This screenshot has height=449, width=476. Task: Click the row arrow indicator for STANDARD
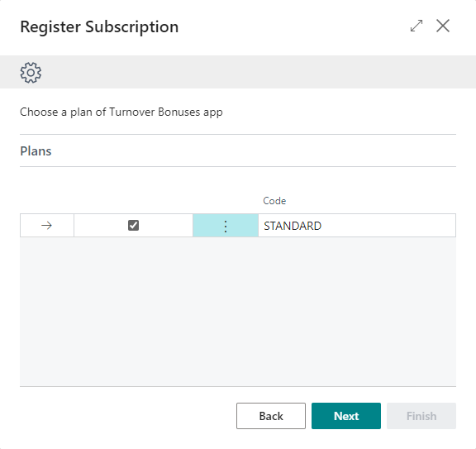[x=47, y=226]
